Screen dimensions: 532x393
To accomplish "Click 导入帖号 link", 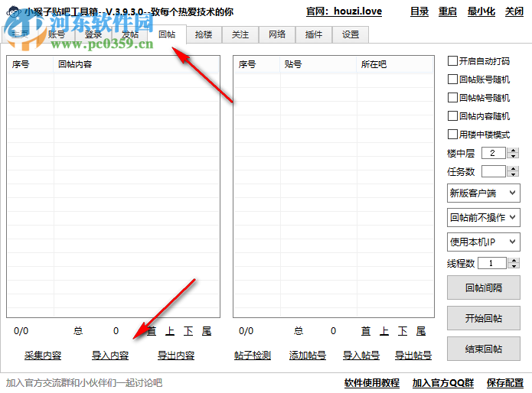I will point(361,356).
